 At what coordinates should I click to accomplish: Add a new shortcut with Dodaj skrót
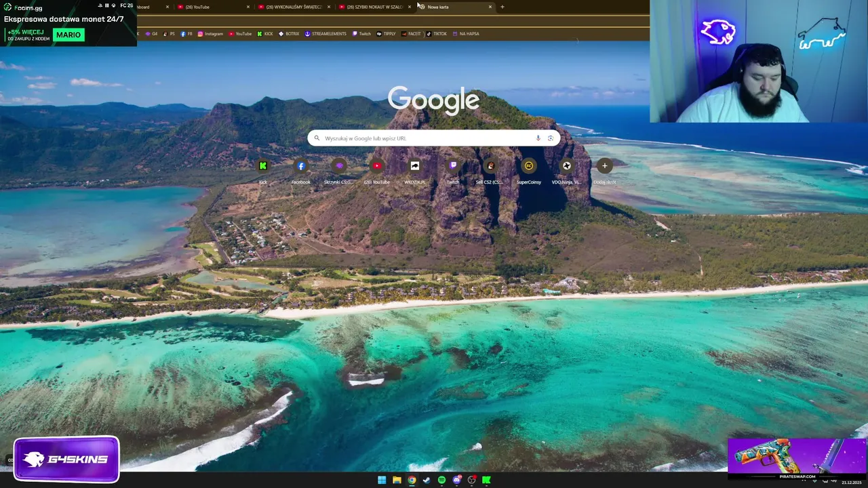pos(604,170)
